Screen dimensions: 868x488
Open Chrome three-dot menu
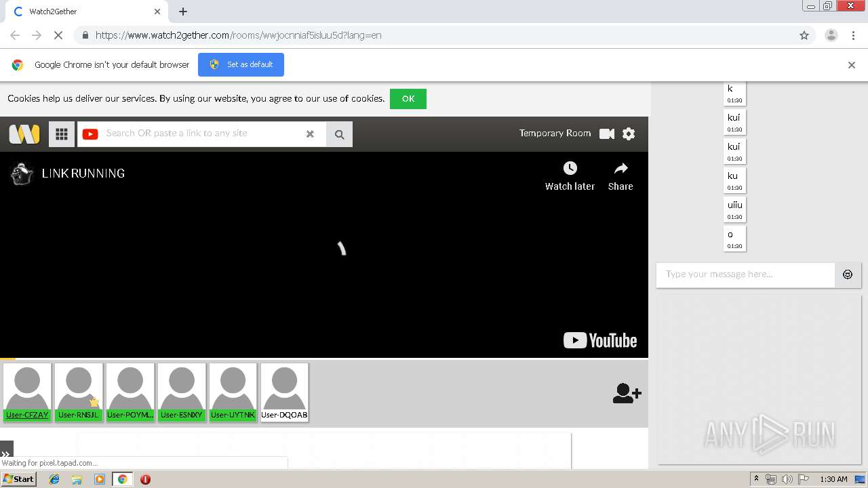tap(853, 35)
